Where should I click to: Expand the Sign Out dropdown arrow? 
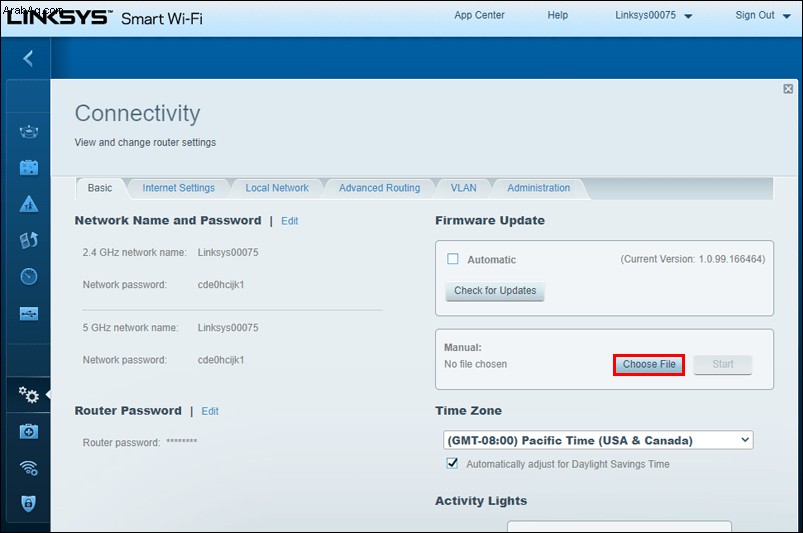coord(787,16)
